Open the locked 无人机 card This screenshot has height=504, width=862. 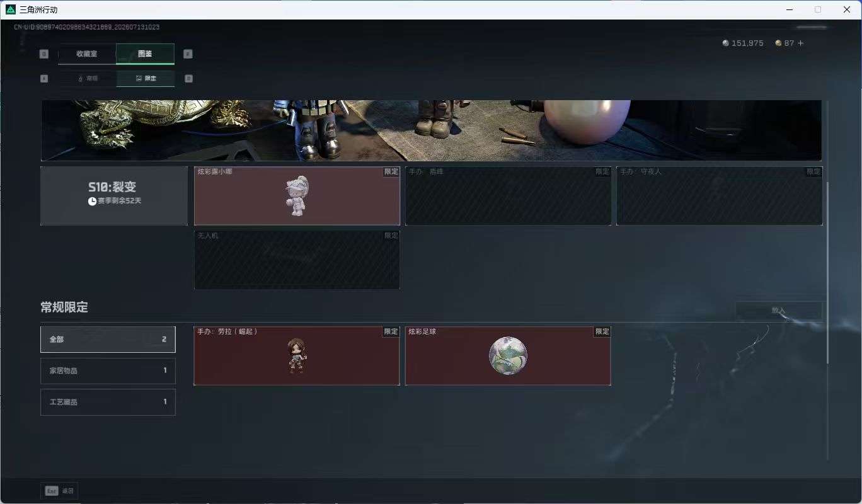pyautogui.click(x=297, y=260)
